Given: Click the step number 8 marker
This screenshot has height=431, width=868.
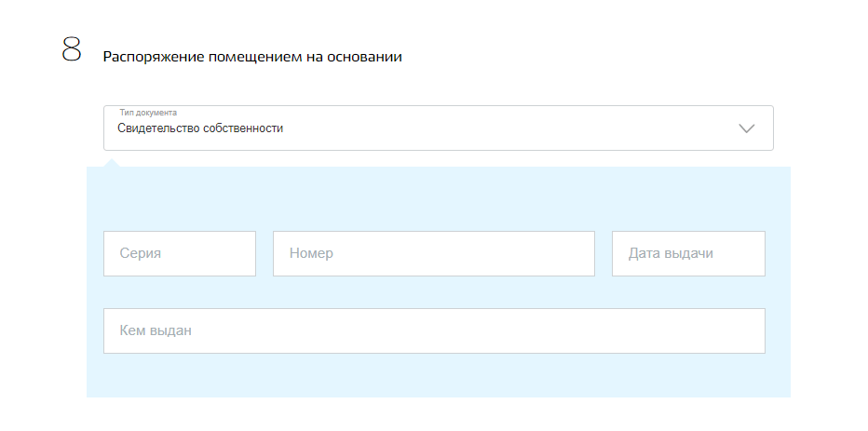Looking at the screenshot, I should [72, 49].
